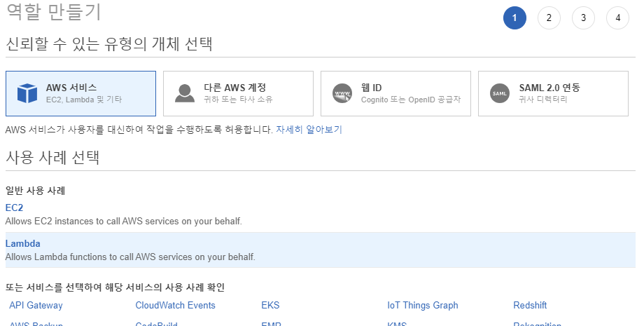Select the 다른 AWS 계정 entity card
Viewport: 644px width, 326px height.
tap(238, 94)
